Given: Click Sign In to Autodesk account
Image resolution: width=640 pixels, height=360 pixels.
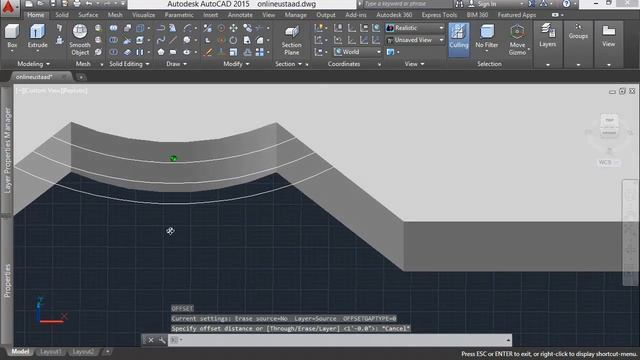Looking at the screenshot, I should click(487, 4).
